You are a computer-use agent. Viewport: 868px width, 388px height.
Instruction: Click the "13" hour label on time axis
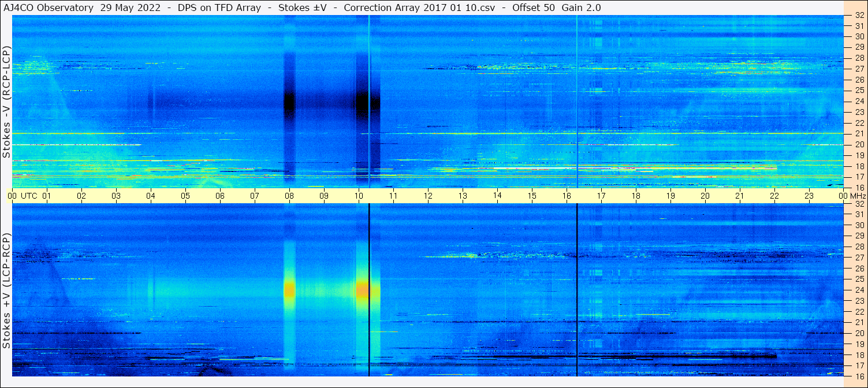pyautogui.click(x=463, y=196)
